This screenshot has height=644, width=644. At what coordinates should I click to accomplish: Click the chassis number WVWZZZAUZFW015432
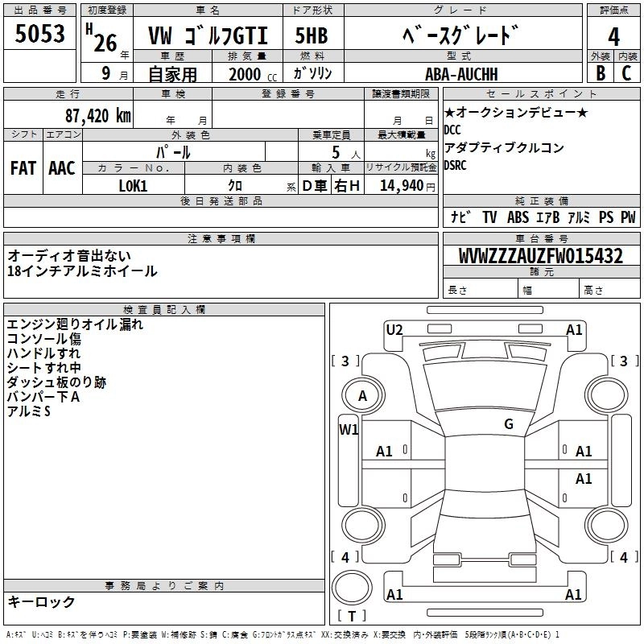tap(540, 256)
